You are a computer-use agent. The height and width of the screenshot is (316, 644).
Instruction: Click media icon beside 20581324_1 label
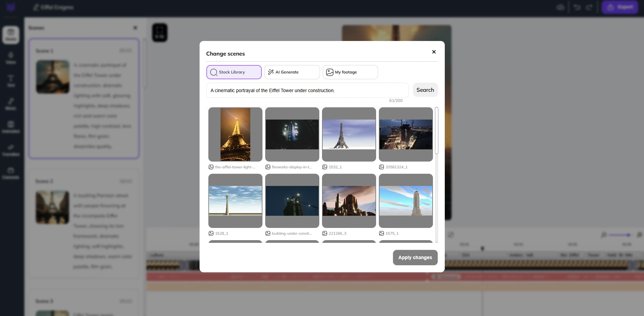(x=382, y=167)
